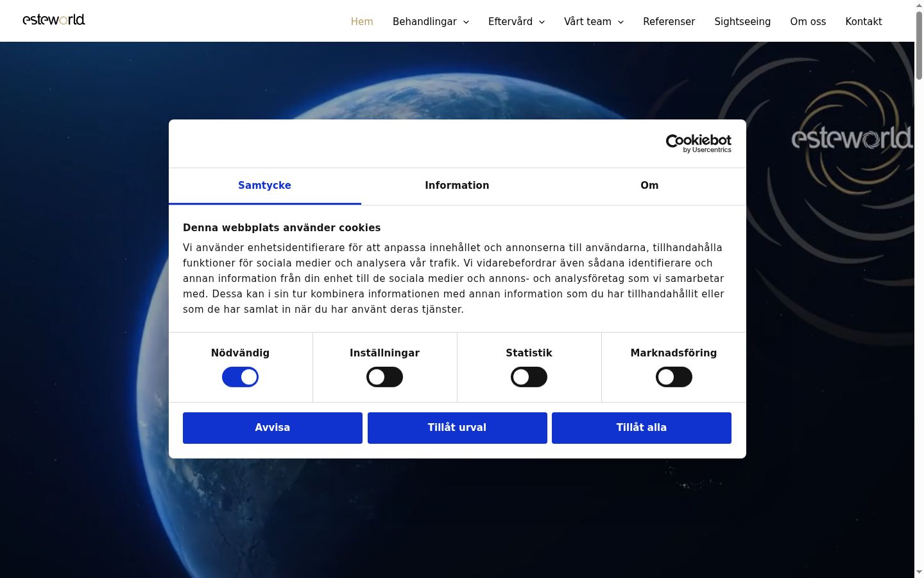Select the Om tab in cookie dialog
This screenshot has width=924, height=578.
tap(649, 186)
